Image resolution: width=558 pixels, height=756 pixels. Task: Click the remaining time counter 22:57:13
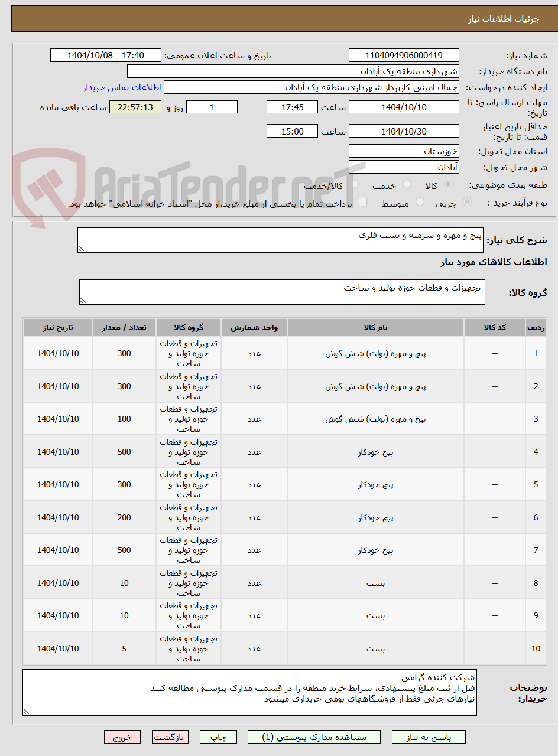[x=134, y=107]
